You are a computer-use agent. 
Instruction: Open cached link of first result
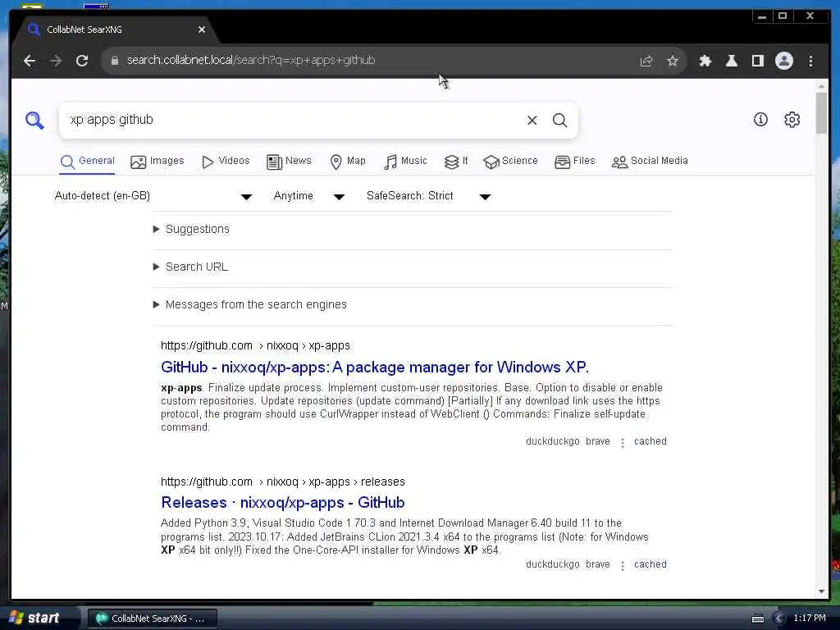pyautogui.click(x=651, y=441)
